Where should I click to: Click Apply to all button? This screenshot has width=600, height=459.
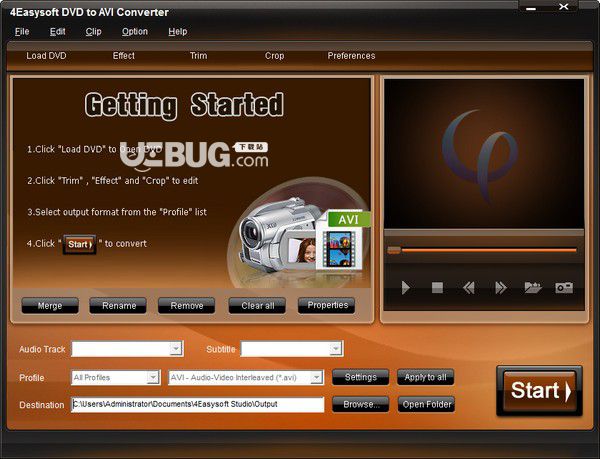coord(426,377)
